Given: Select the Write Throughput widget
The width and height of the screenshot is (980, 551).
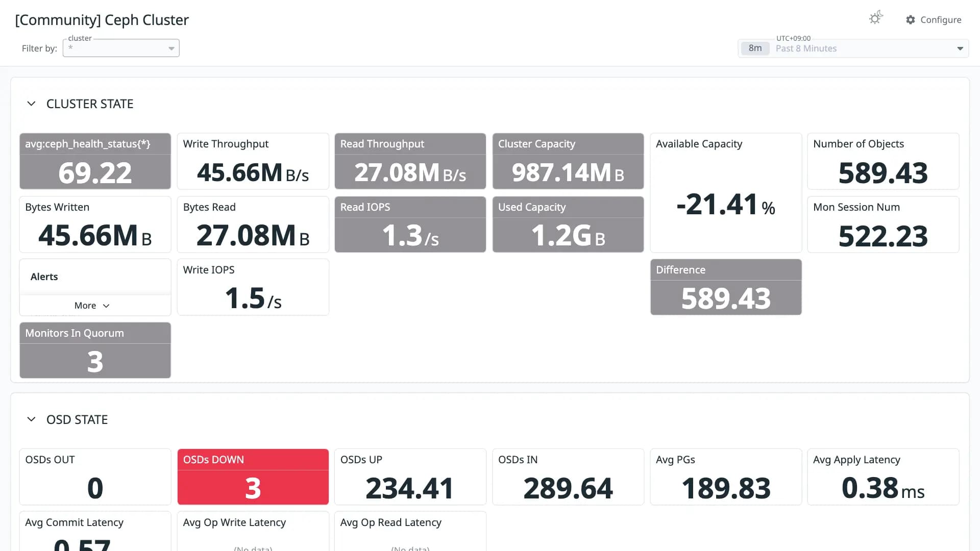Looking at the screenshot, I should (x=253, y=161).
